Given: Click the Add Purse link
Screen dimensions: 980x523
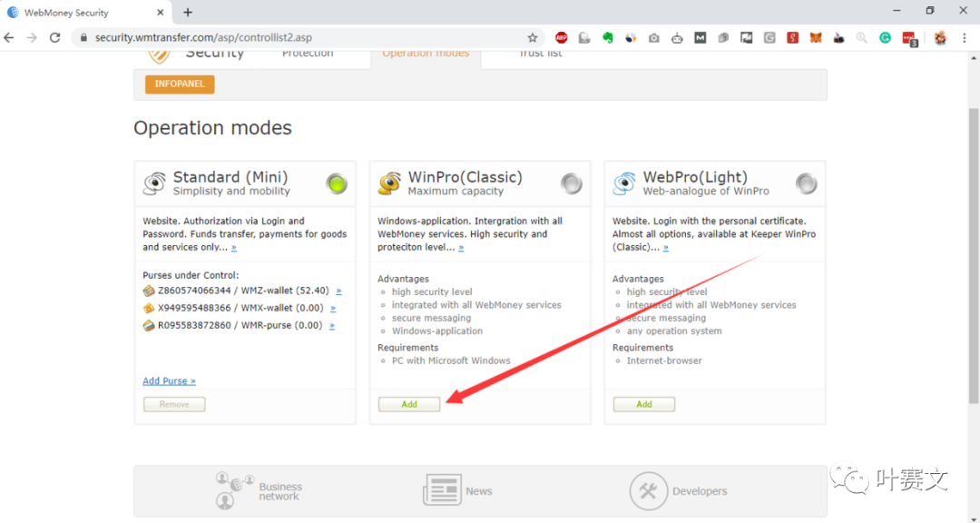Looking at the screenshot, I should pyautogui.click(x=169, y=380).
